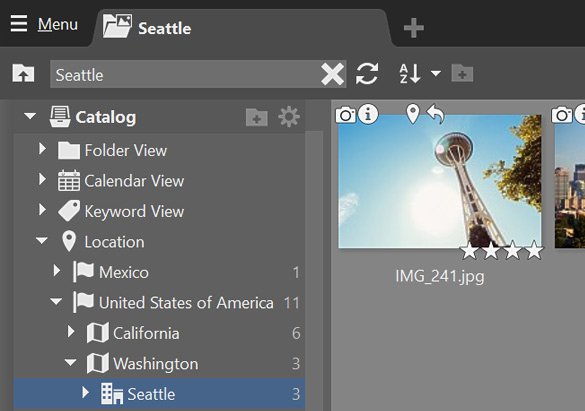585x411 pixels.
Task: Refresh the folder with circular arrows icon
Action: 367,73
